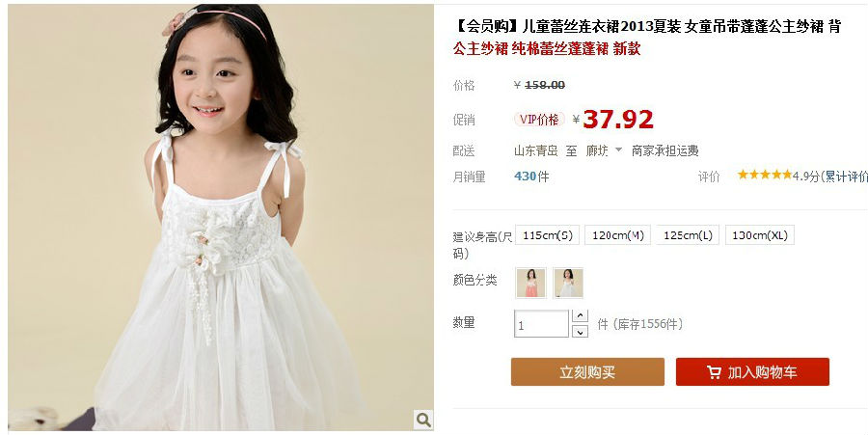
Task: Click the quantity input field
Action: click(x=541, y=324)
